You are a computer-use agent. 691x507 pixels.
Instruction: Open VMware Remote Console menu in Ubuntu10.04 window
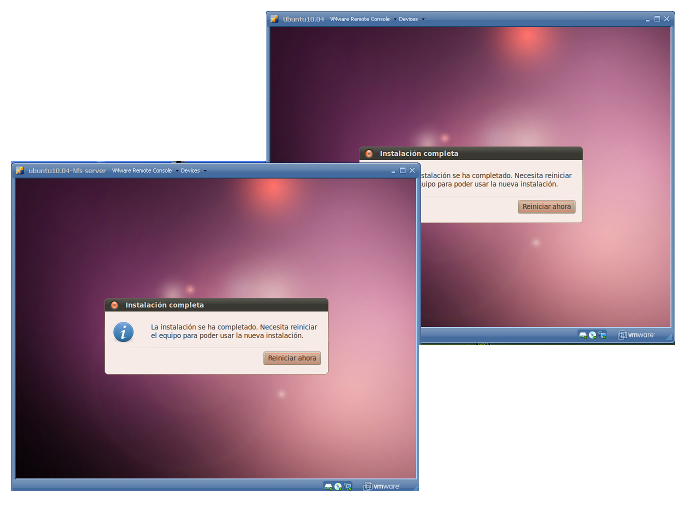coord(363,19)
